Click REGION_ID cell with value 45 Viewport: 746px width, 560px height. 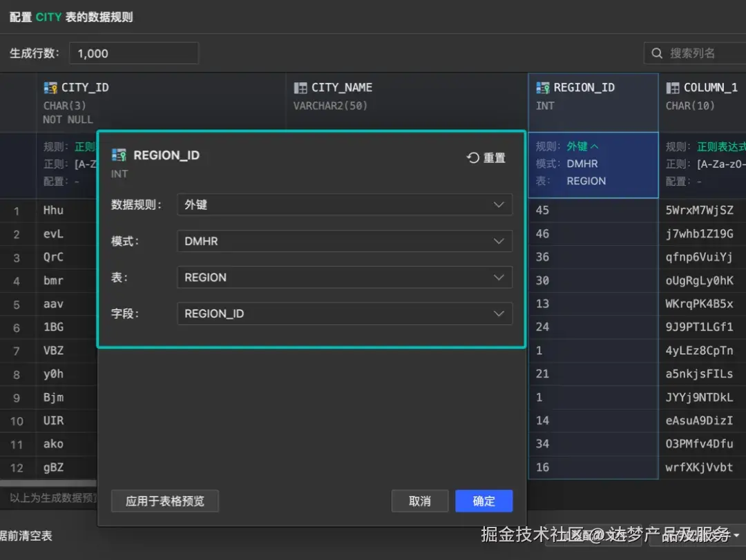click(593, 211)
